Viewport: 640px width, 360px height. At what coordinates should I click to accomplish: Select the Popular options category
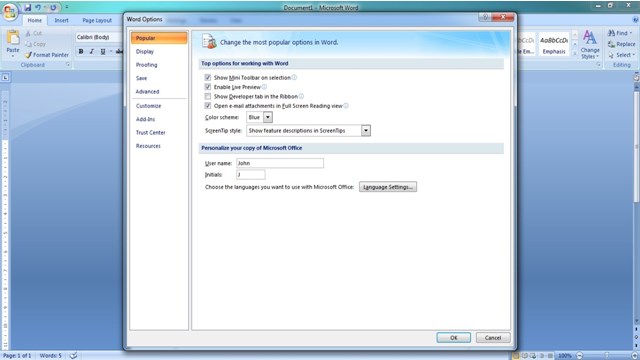coord(159,38)
